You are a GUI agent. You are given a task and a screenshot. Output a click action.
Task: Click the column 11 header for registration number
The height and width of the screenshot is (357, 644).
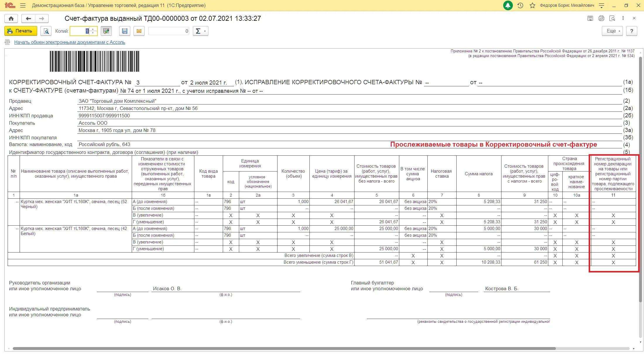[613, 174]
